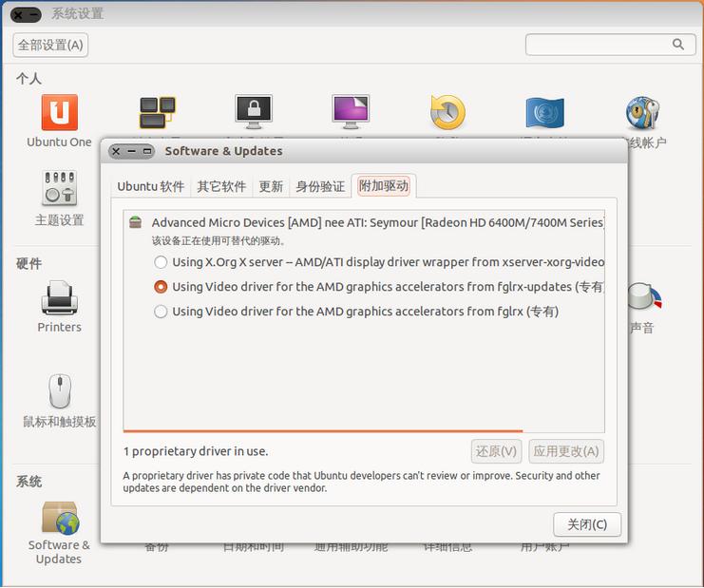Screen dimensions: 704x588
Task: Focus the System Settings search field
Action: [x=611, y=44]
